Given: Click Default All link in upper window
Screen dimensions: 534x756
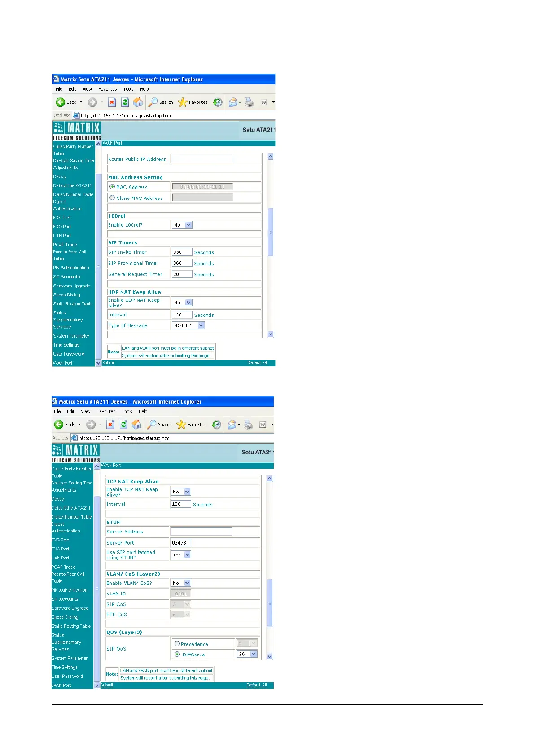Looking at the screenshot, I should 258,363.
